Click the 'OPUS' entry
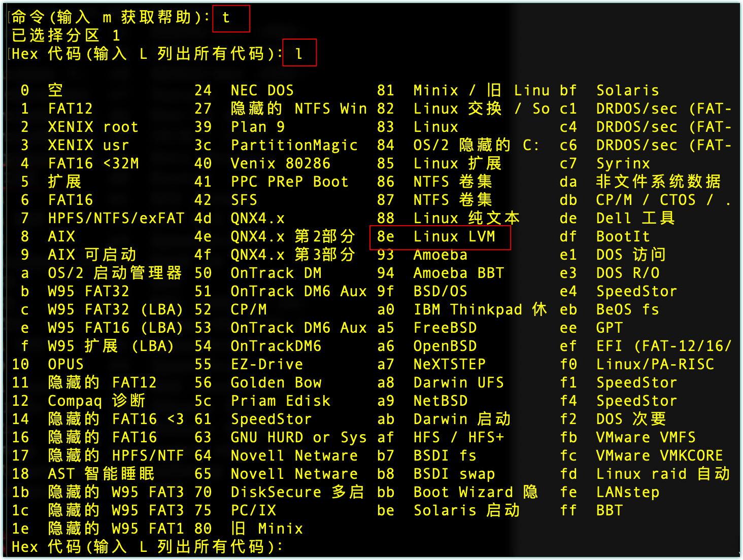This screenshot has height=560, width=743. pos(66,364)
